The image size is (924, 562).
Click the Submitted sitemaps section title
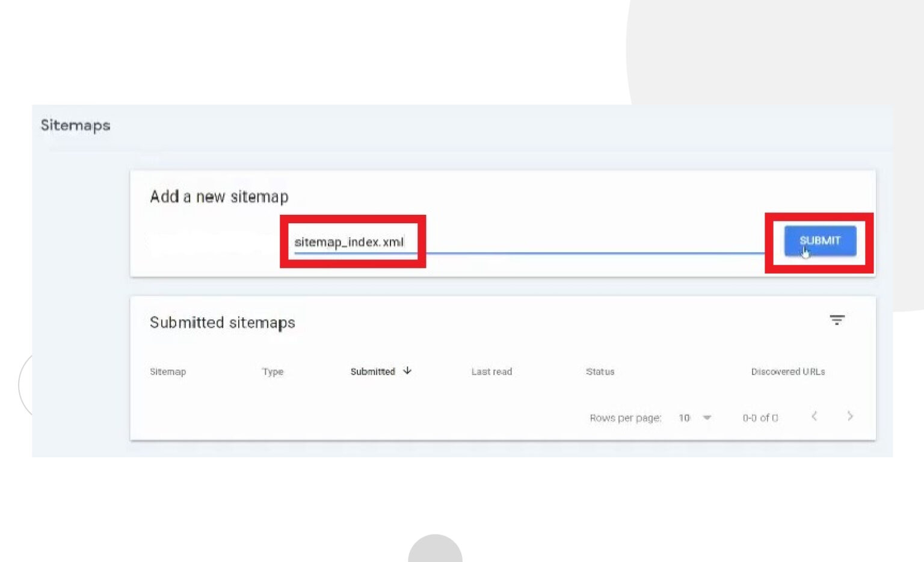[x=223, y=323]
